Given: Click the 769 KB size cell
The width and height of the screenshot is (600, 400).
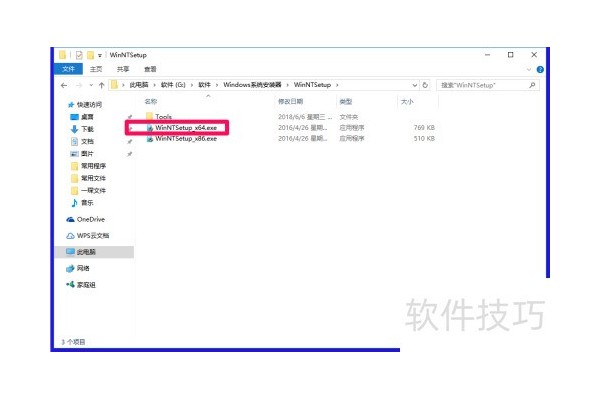Looking at the screenshot, I should pyautogui.click(x=424, y=127).
